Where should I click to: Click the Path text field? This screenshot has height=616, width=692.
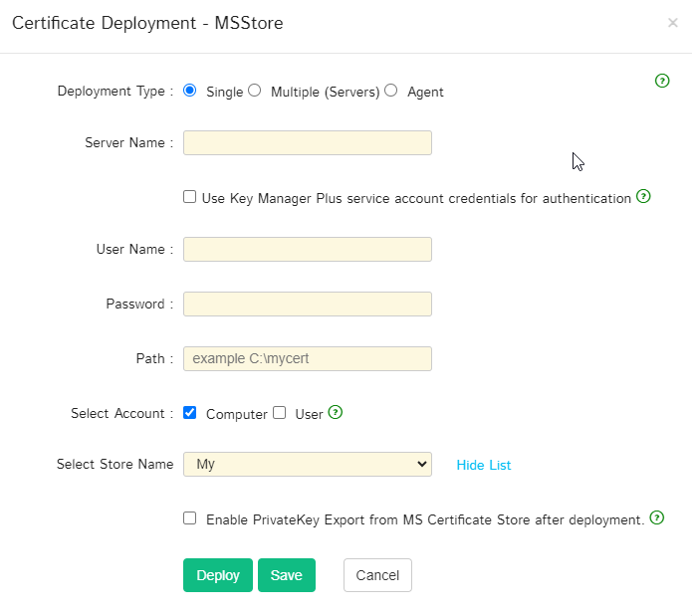point(307,358)
